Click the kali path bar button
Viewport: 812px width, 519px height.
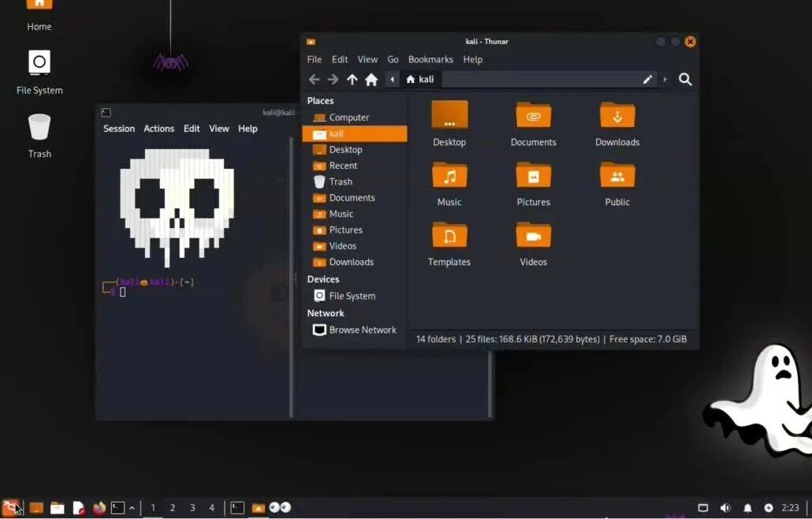(x=420, y=79)
